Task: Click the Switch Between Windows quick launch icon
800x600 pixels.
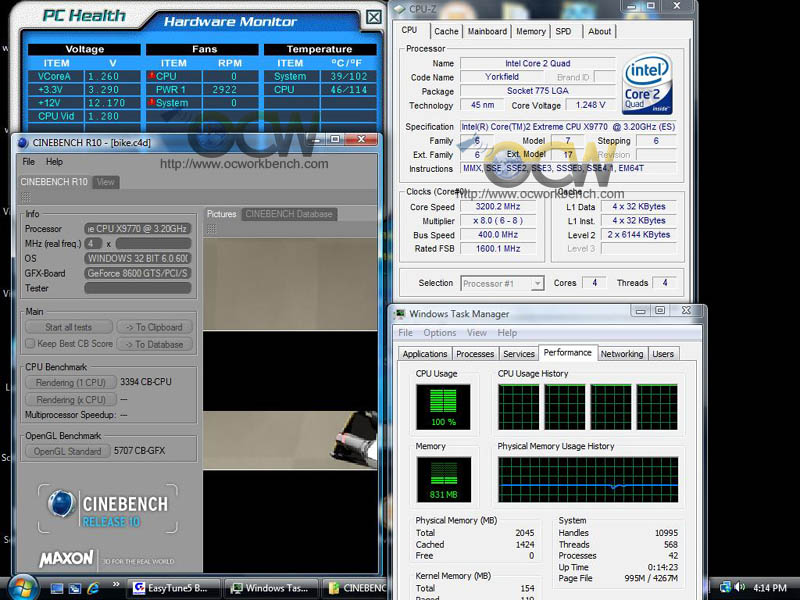Action: [x=75, y=588]
